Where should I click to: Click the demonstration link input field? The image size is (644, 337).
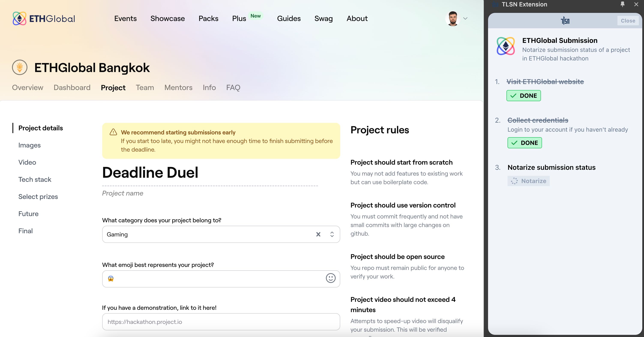[221, 322]
